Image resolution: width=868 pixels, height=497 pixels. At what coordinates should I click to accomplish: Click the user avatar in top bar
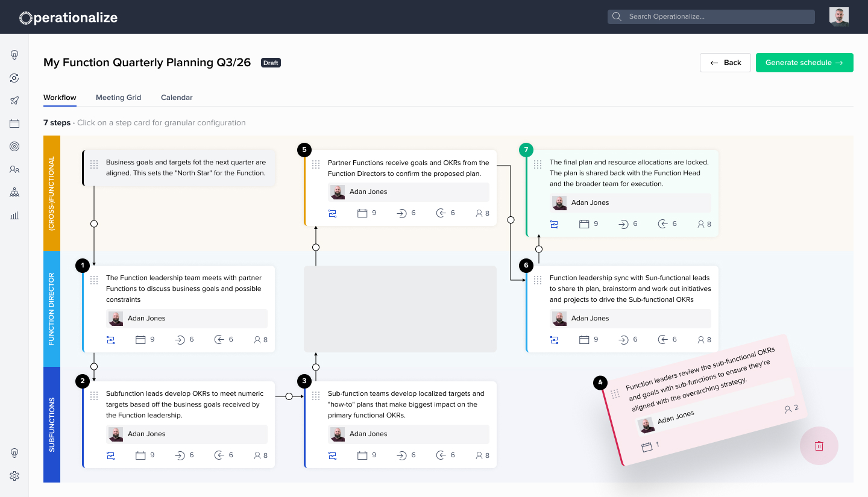(x=838, y=17)
